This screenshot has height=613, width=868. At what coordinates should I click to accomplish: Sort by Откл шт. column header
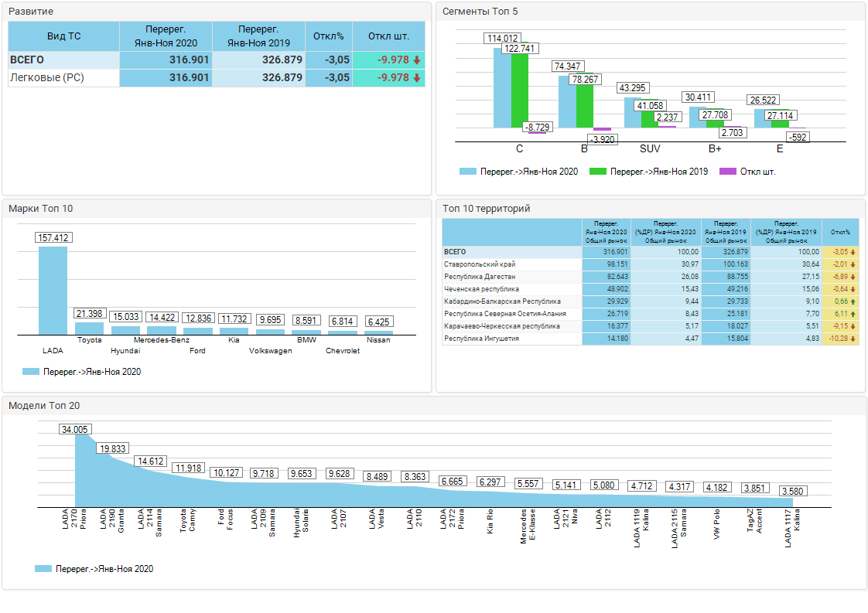tap(388, 36)
